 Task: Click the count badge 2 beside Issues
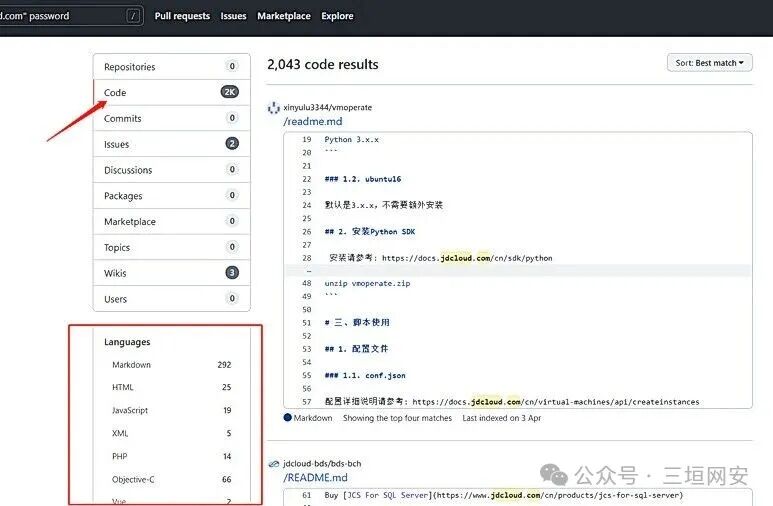coord(232,144)
